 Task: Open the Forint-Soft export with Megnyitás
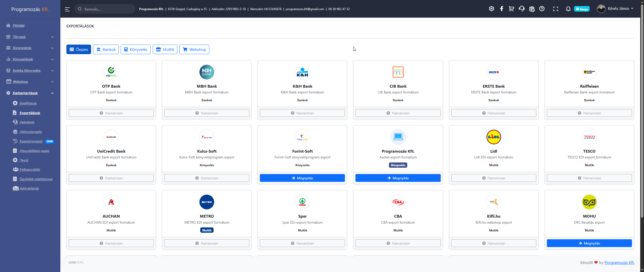302,178
